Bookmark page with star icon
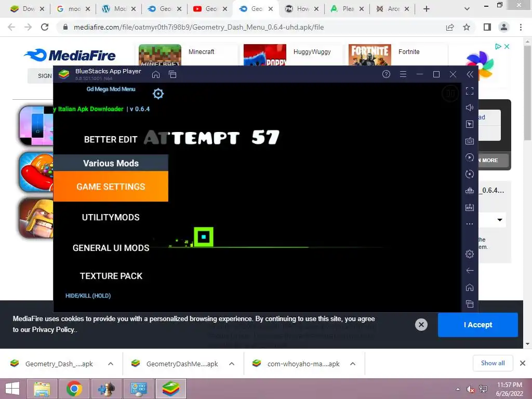 467,27
